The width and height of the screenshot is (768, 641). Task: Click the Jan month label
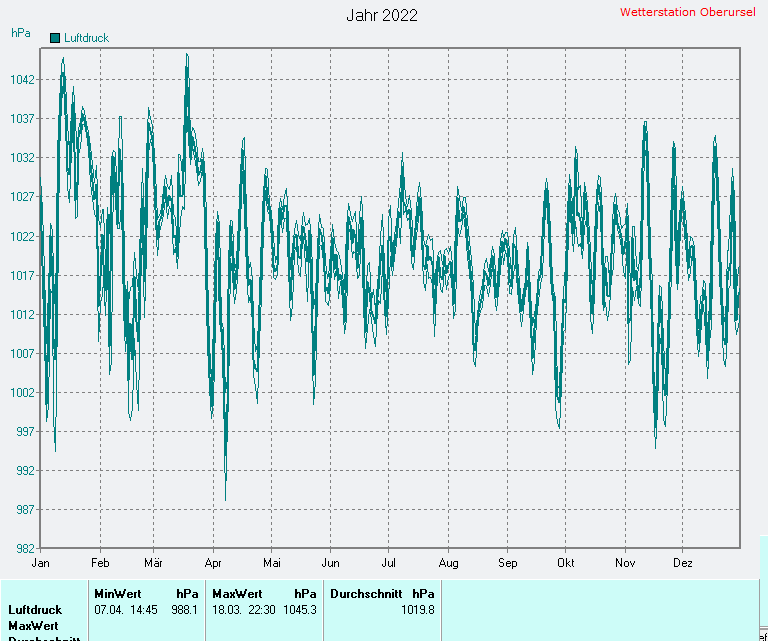(40, 563)
